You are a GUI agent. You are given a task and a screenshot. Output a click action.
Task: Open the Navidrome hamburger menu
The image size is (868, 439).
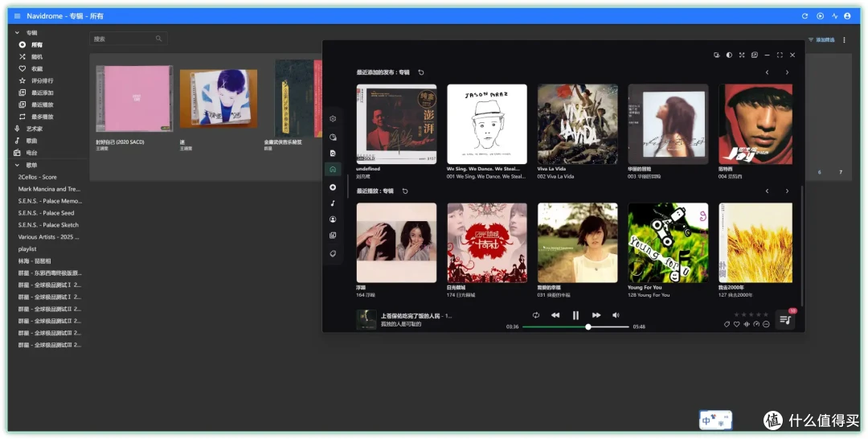tap(17, 16)
